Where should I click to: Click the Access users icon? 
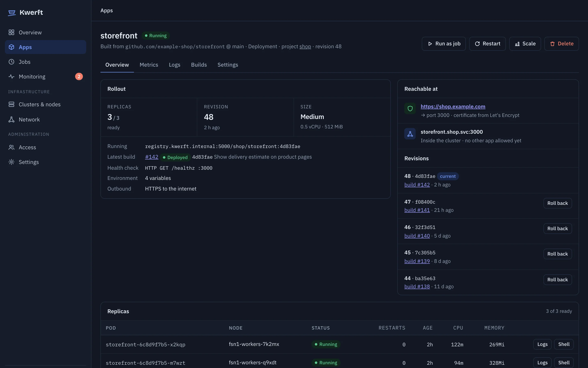tap(11, 147)
